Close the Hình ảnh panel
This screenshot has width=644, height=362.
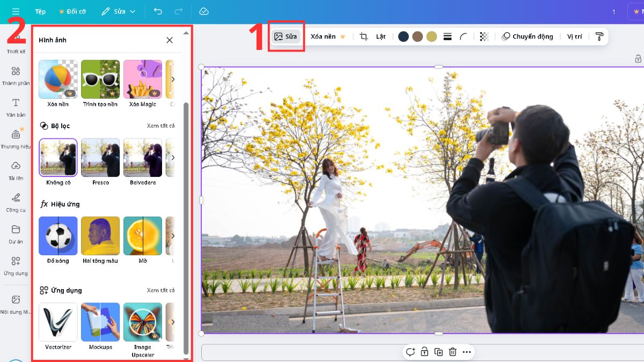[x=170, y=40]
